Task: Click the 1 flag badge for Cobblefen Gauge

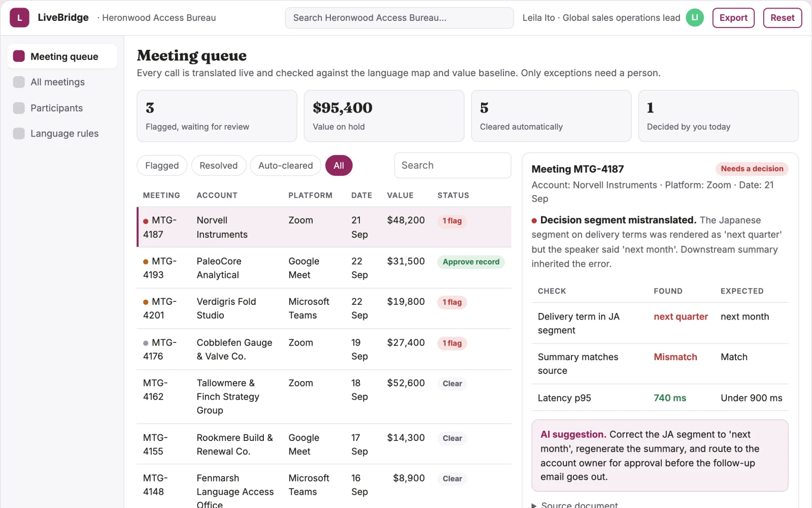Action: coord(452,343)
